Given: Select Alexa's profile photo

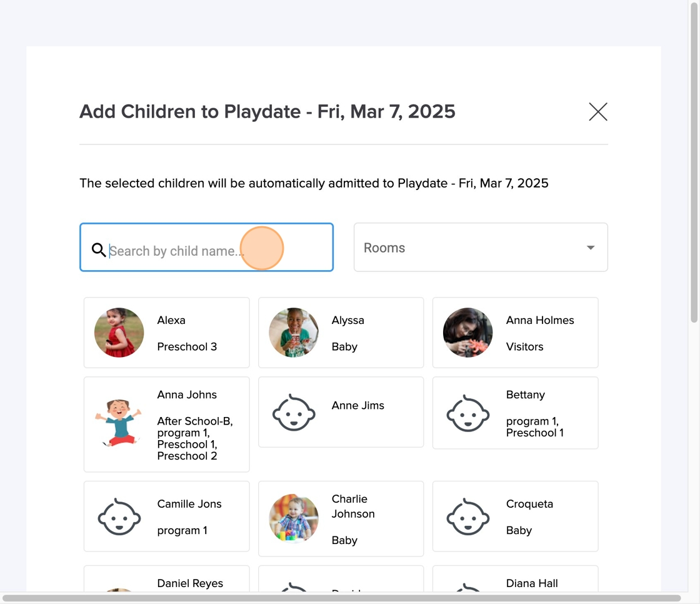Looking at the screenshot, I should pyautogui.click(x=119, y=333).
